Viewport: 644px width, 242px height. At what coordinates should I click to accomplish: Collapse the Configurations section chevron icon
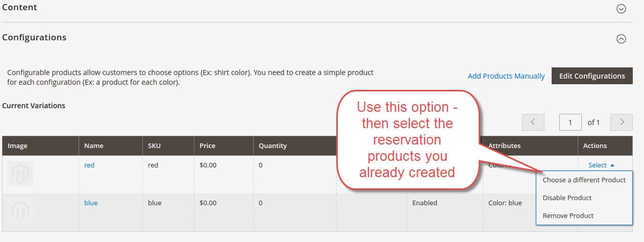tap(621, 39)
